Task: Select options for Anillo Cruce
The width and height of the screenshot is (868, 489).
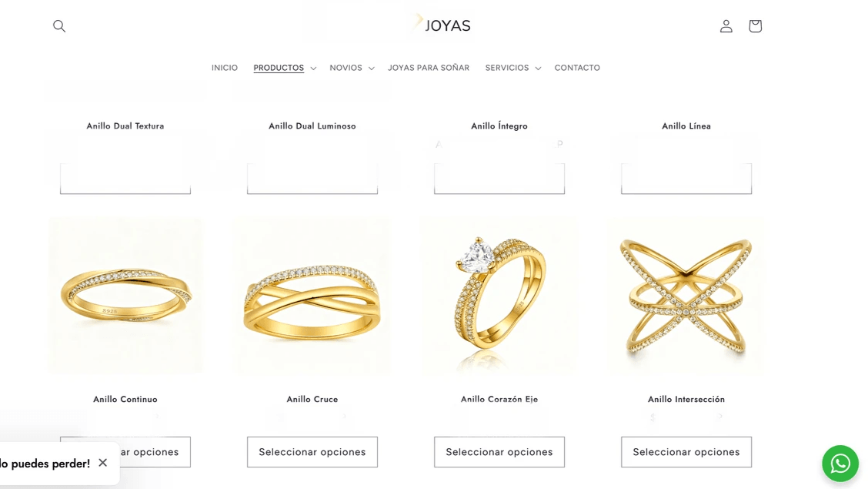Action: (312, 452)
